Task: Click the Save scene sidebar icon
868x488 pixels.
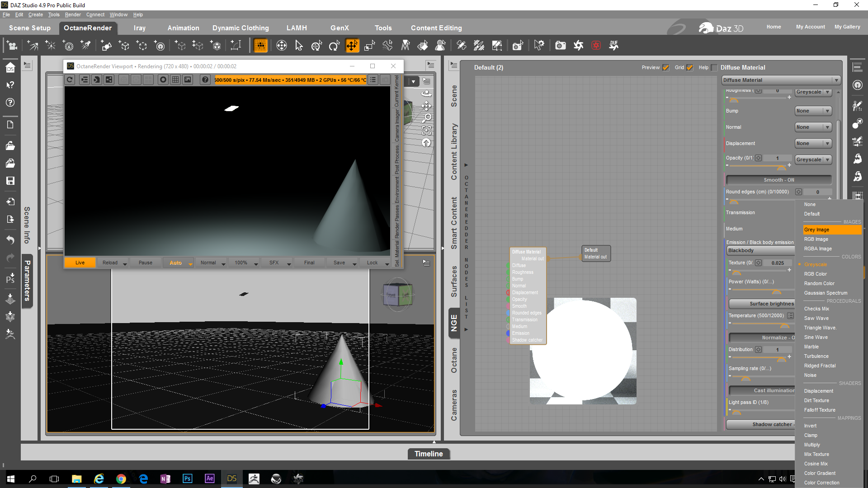Action: coord(10,181)
